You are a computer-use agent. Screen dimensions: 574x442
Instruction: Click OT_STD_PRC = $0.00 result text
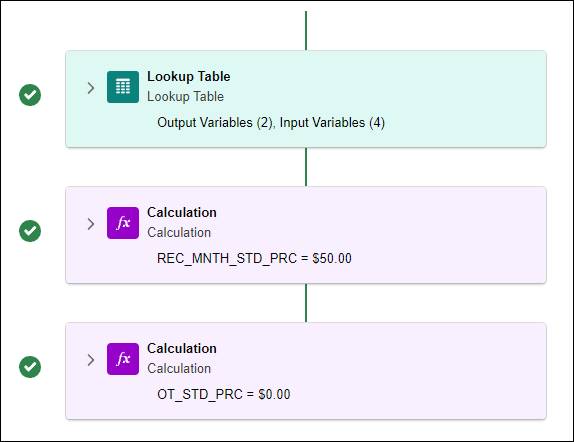pyautogui.click(x=224, y=394)
